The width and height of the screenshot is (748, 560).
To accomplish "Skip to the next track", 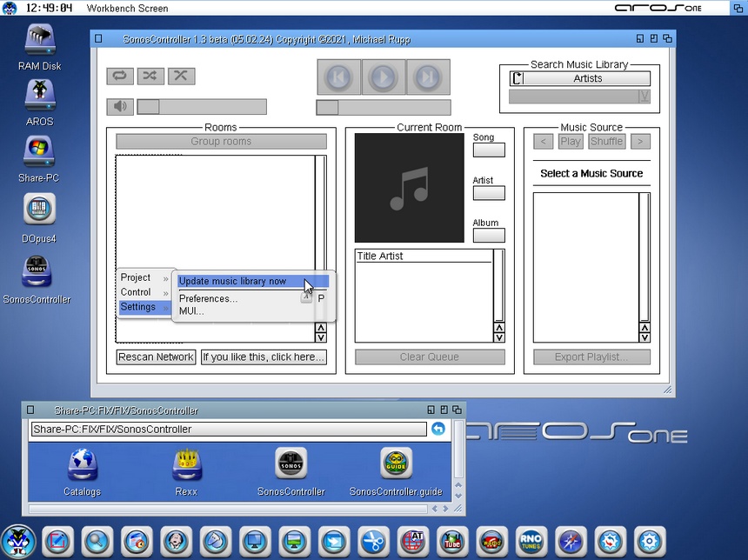I will pyautogui.click(x=427, y=77).
